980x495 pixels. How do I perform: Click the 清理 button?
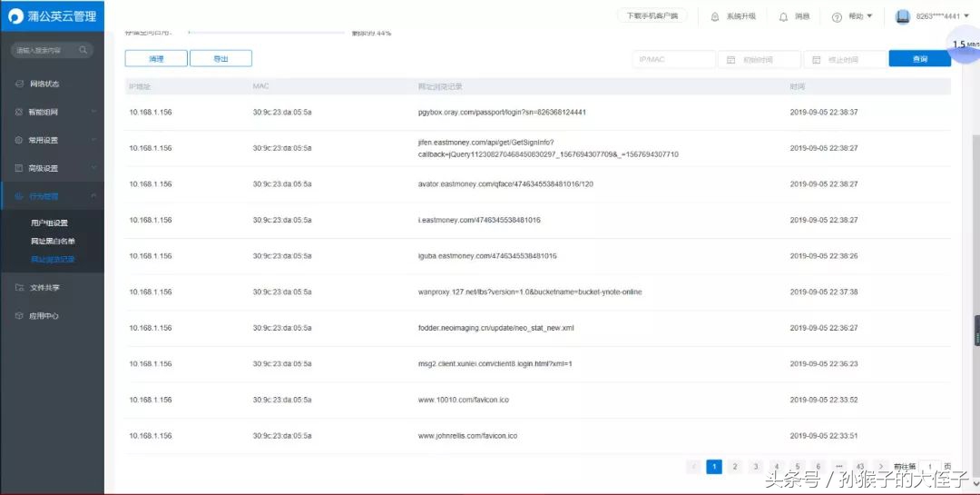coord(156,58)
